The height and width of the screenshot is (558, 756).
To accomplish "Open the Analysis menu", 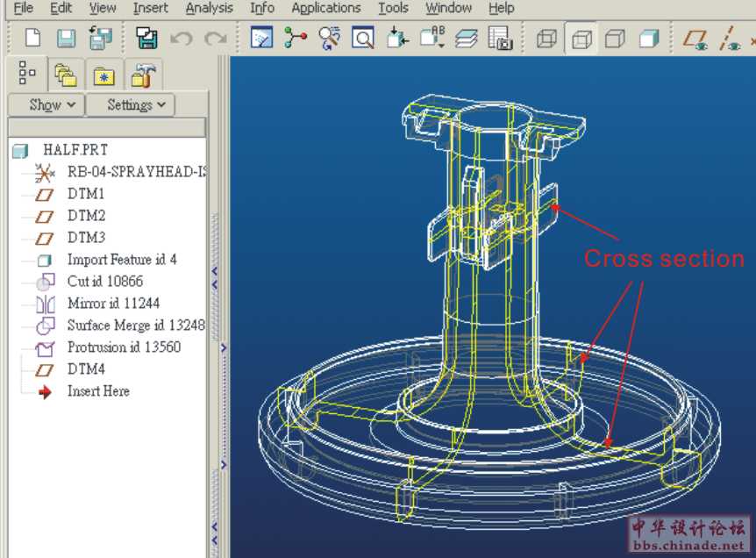I will coord(209,8).
